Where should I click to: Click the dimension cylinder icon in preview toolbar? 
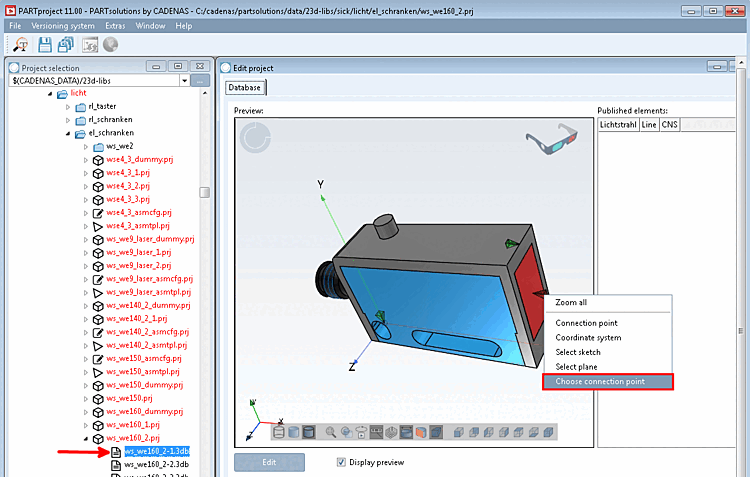pyautogui.click(x=406, y=433)
